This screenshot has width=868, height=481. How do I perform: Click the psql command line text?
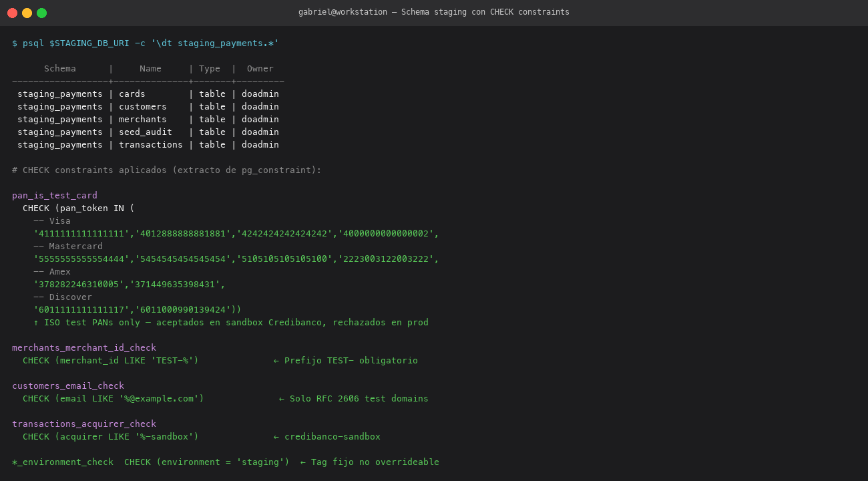[x=146, y=43]
